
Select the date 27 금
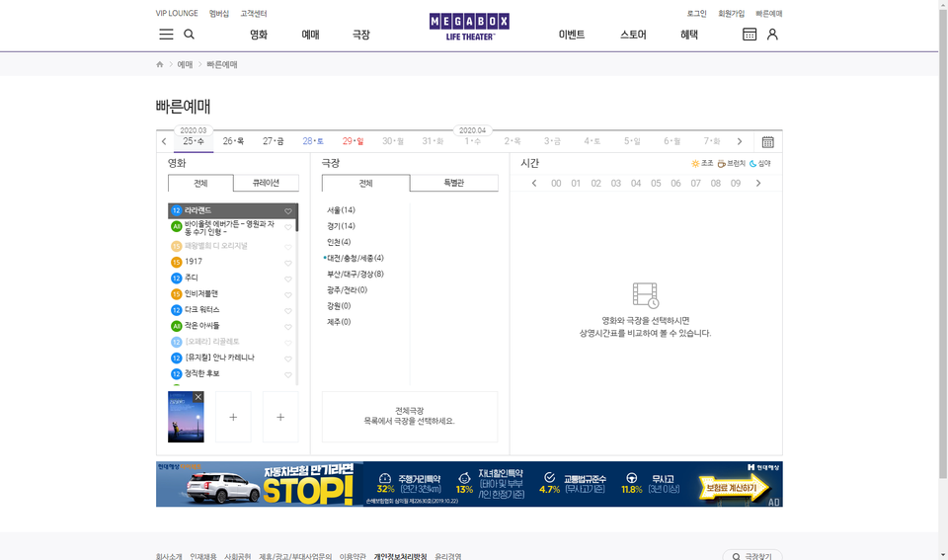pyautogui.click(x=273, y=141)
